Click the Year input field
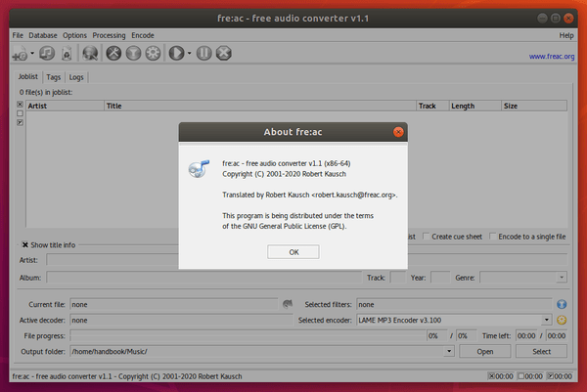The height and width of the screenshot is (392, 587). (x=440, y=278)
